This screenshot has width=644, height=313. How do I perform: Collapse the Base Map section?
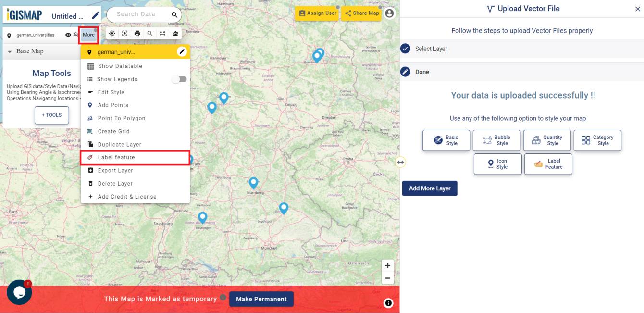tap(11, 51)
